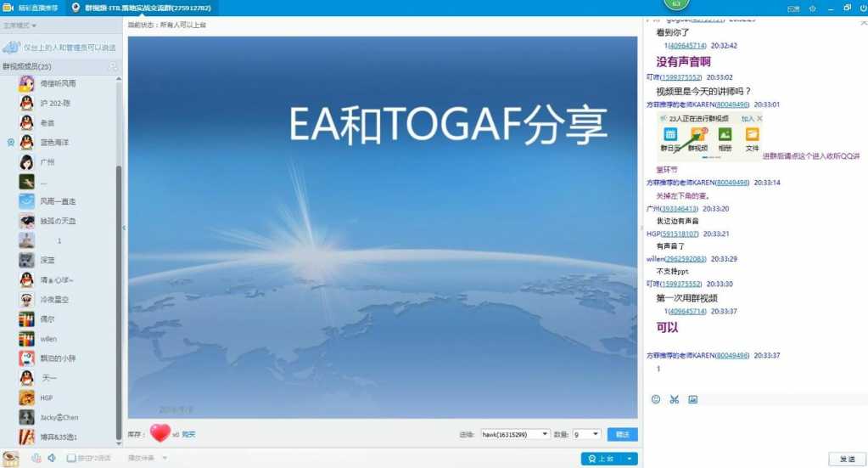
Task: Click the blue gift send button
Action: (622, 434)
